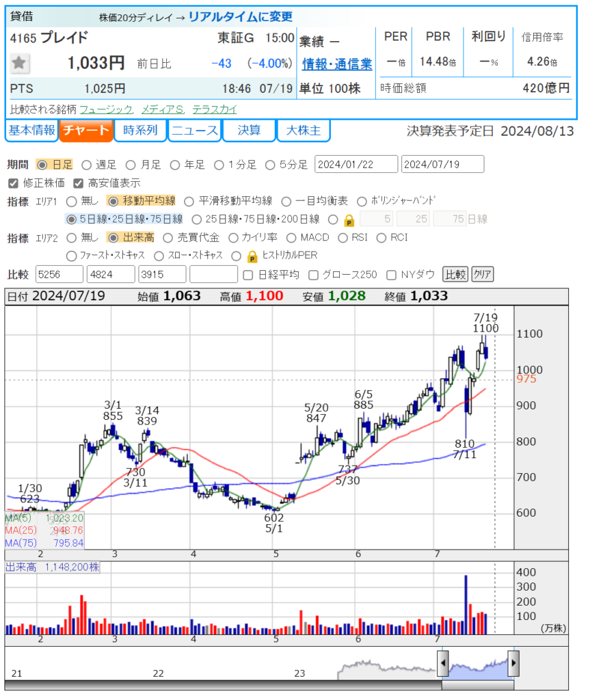Click the star favorite icon beside the stock price

[x=20, y=64]
